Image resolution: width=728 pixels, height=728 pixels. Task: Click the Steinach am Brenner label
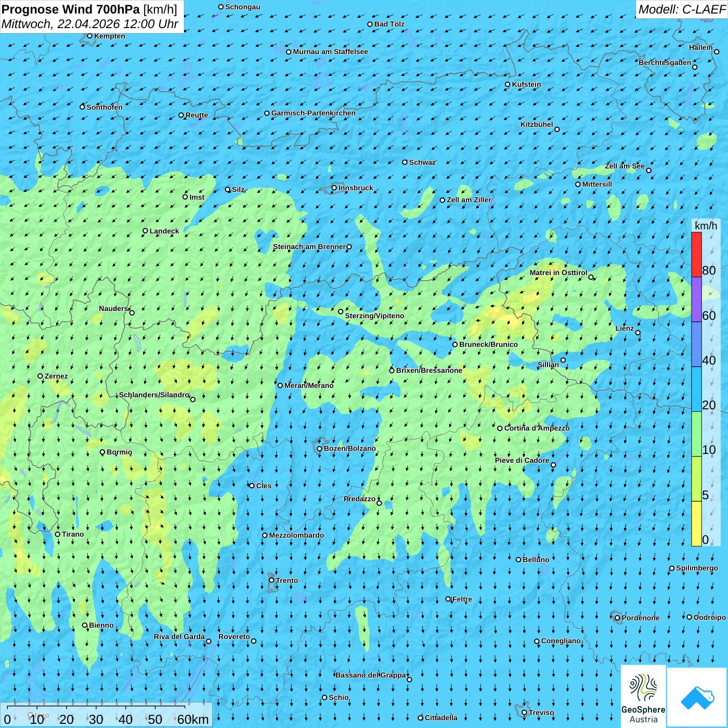(x=309, y=246)
